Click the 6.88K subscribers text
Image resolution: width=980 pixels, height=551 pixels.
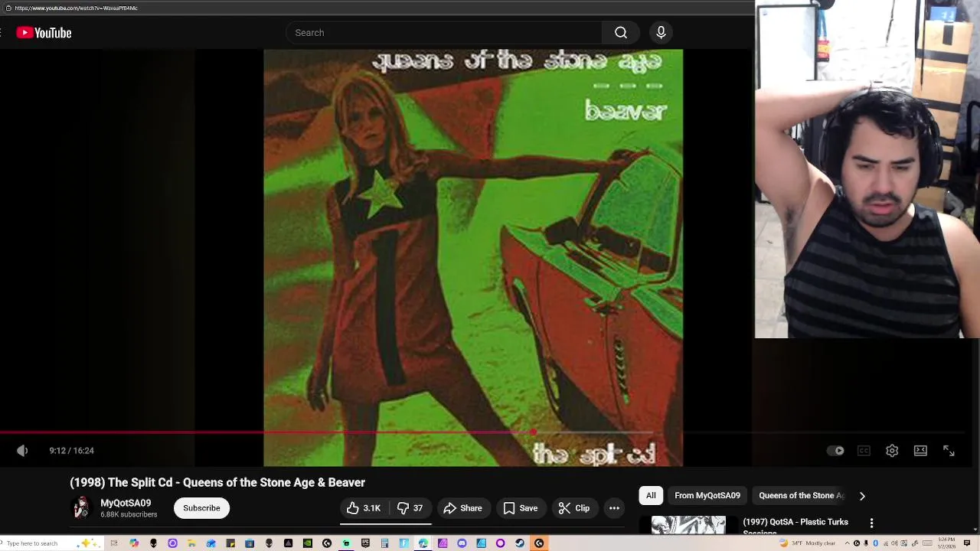[129, 515]
